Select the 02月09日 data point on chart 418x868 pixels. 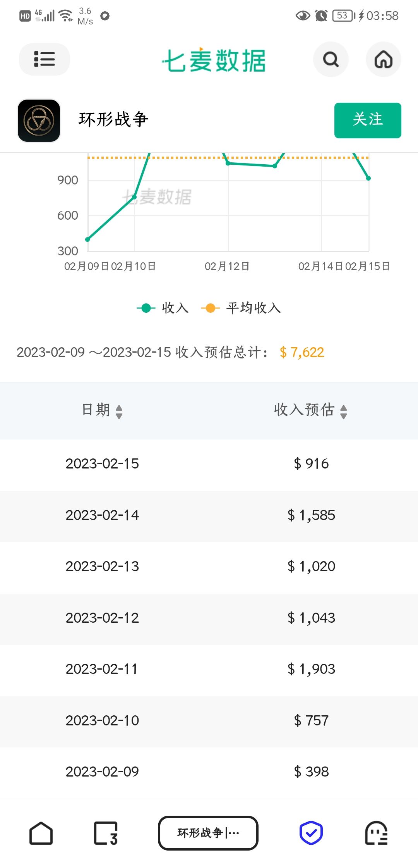click(87, 239)
